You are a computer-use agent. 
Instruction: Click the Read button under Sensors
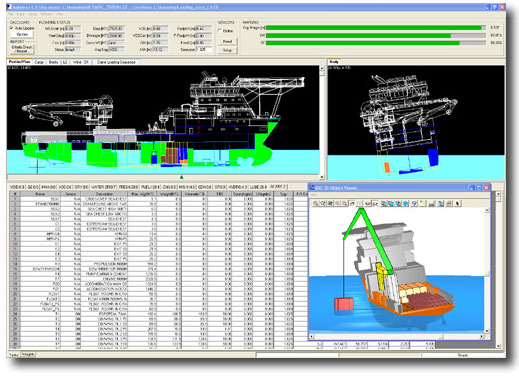[x=227, y=41]
